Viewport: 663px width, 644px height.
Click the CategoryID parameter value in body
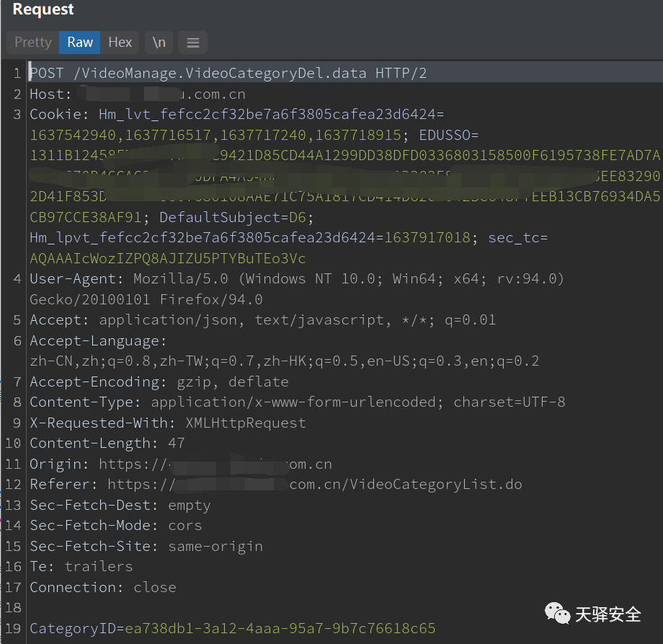tap(280, 628)
